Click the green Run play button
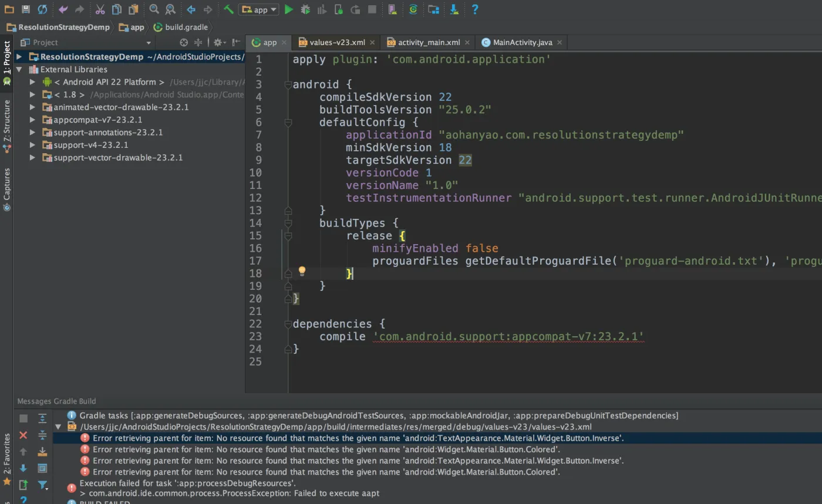This screenshot has width=822, height=504. (288, 9)
